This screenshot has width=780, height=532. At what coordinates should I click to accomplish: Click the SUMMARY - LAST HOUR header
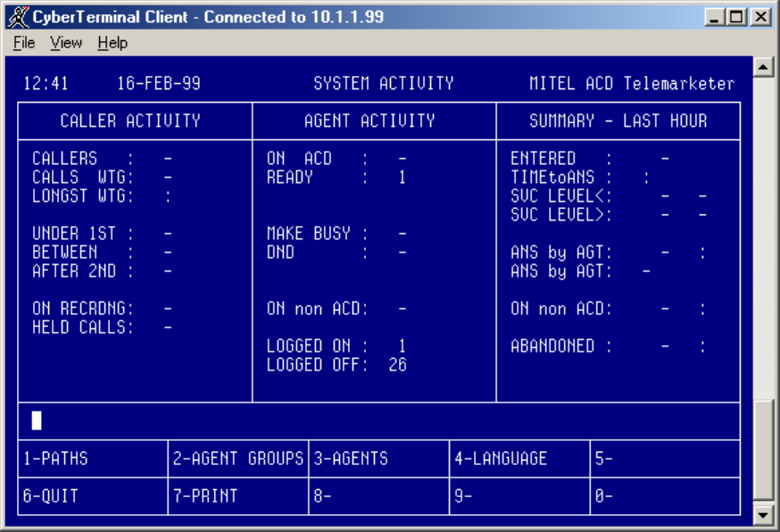pos(618,121)
